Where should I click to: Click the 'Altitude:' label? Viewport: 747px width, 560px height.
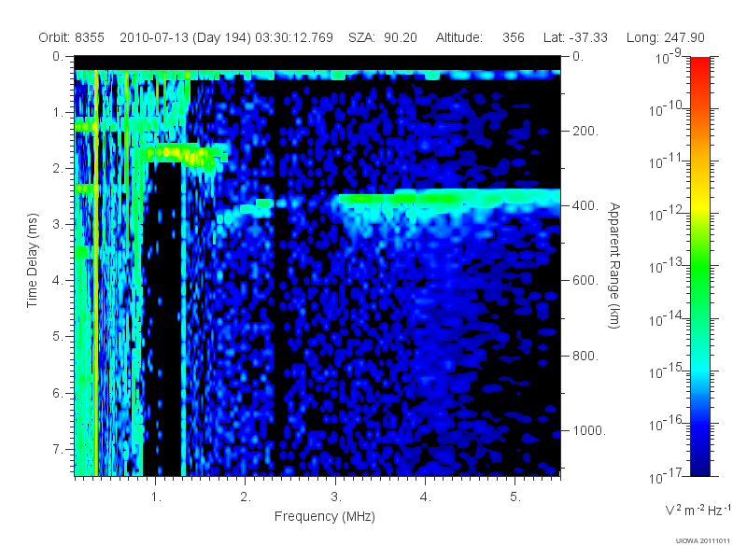point(459,37)
